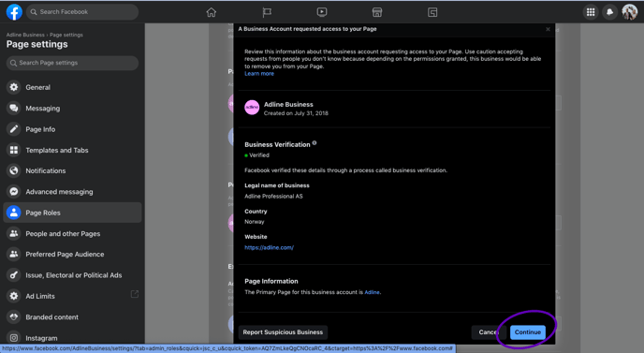The width and height of the screenshot is (644, 353).
Task: Select the Messaging chat bubble icon
Action: coord(14,108)
